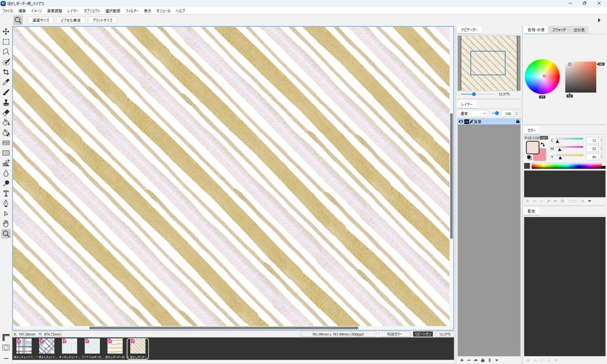
Task: Click the 画面サイズ button
Action: (x=41, y=20)
